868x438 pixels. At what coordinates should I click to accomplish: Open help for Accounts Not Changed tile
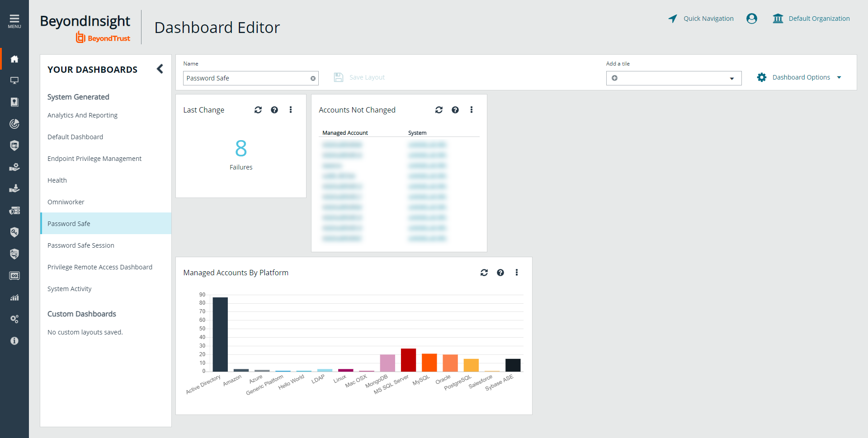[x=455, y=110]
